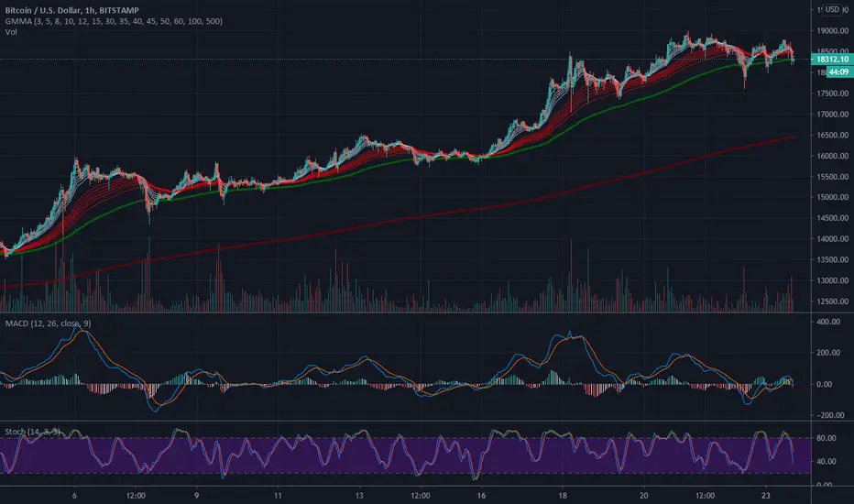This screenshot has width=854, height=504.
Task: Click the 15000.00 price axis label
Action: 832,197
